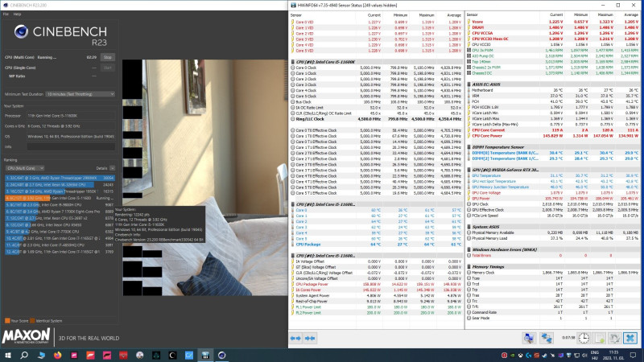Open the Help menu in Cinebench
Image resolution: width=644 pixels, height=362 pixels.
coord(17,14)
